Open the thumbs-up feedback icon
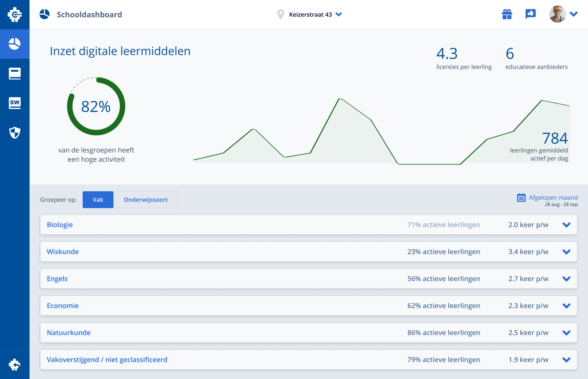This screenshot has height=379, width=588. pos(530,14)
